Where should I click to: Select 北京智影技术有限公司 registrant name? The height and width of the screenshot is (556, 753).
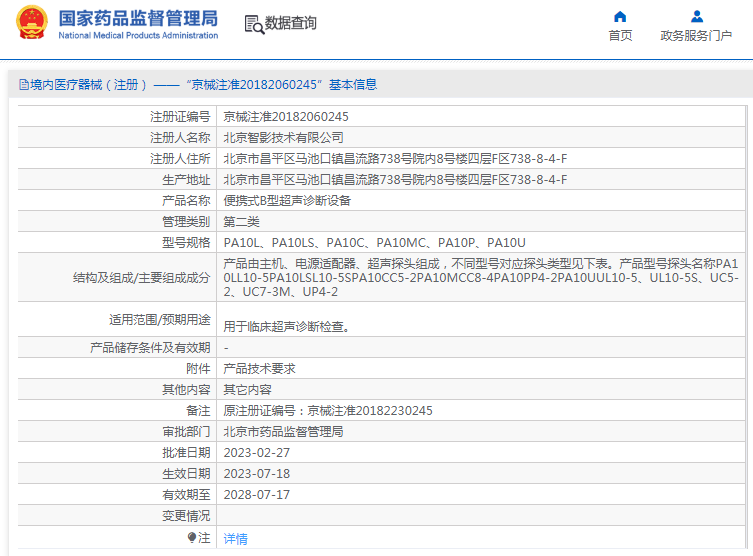[283, 138]
